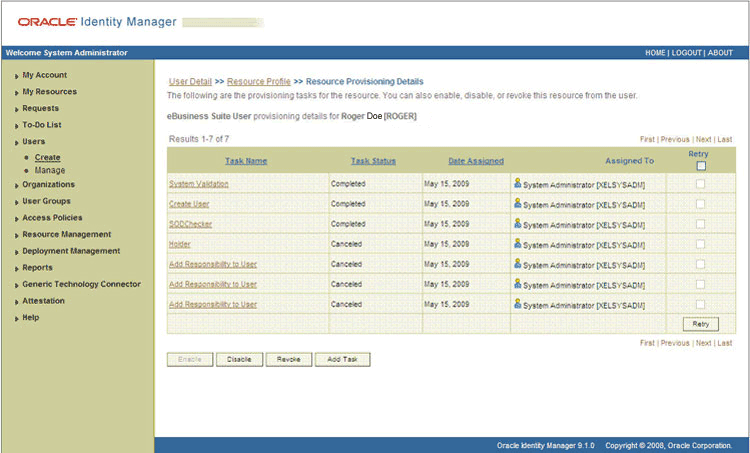Open SODChecker task link

(x=190, y=224)
